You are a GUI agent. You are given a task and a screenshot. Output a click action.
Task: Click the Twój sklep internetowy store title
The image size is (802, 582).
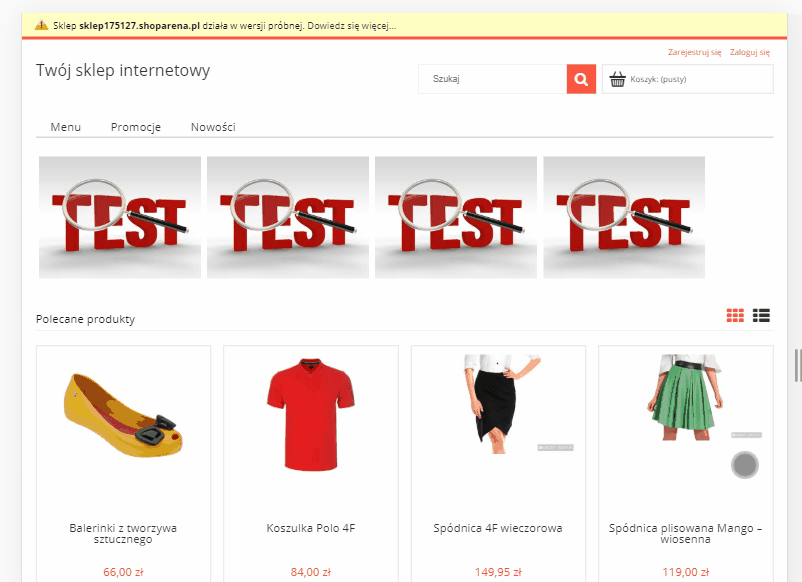point(123,71)
